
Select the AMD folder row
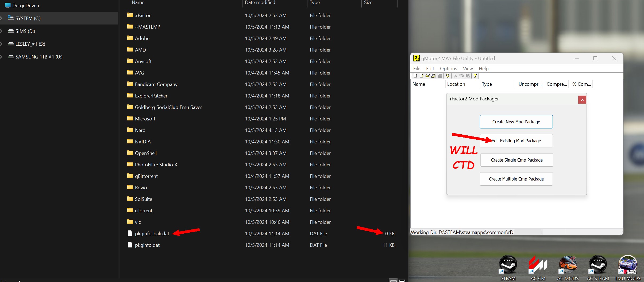[262, 50]
